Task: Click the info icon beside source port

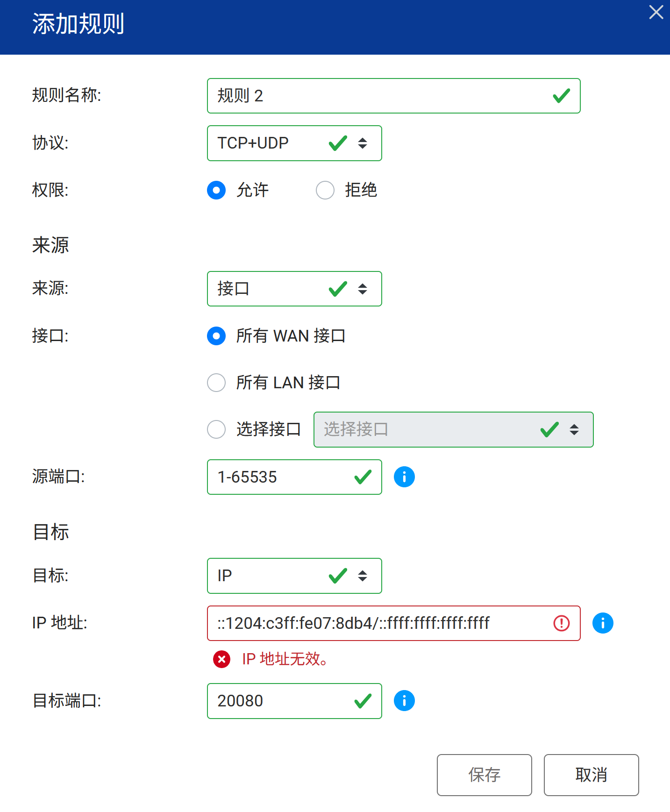Action: point(404,477)
